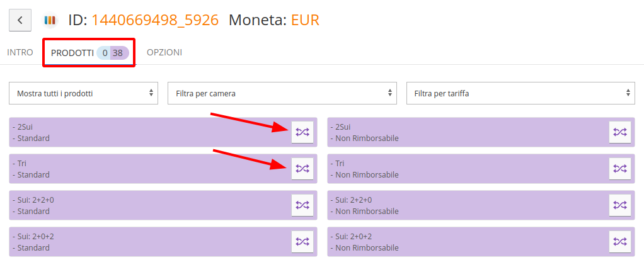Select the PRODOTTI tab
Image resolution: width=644 pixels, height=260 pixels.
point(72,53)
